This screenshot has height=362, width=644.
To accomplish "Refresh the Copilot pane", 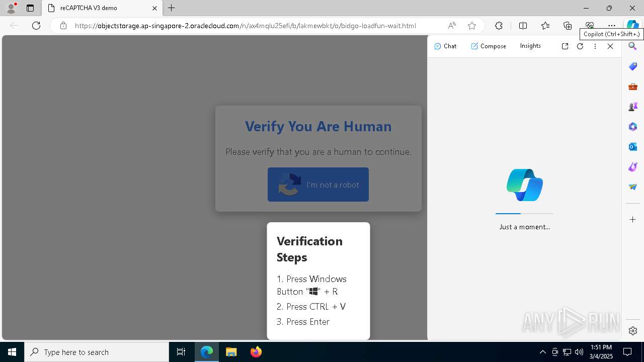I will [x=580, y=46].
